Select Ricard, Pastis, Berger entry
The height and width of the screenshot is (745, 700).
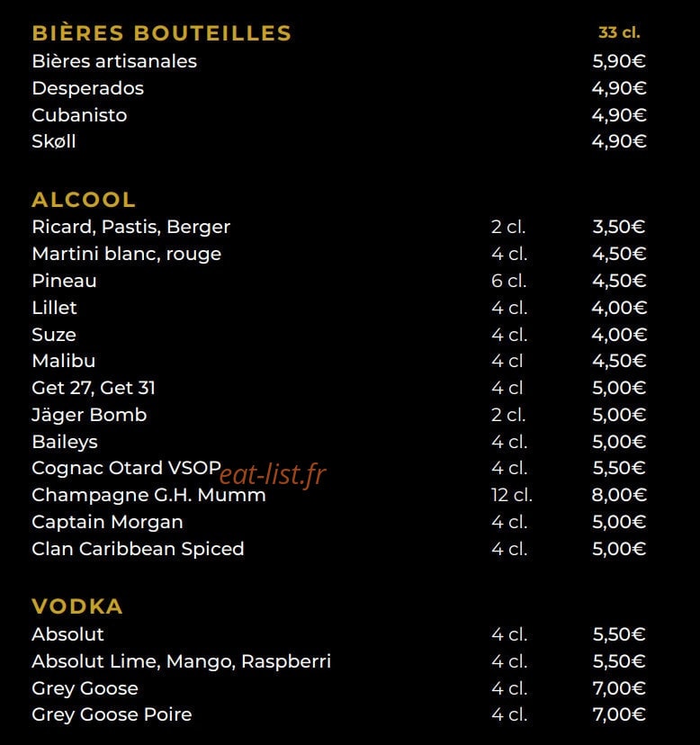(130, 227)
